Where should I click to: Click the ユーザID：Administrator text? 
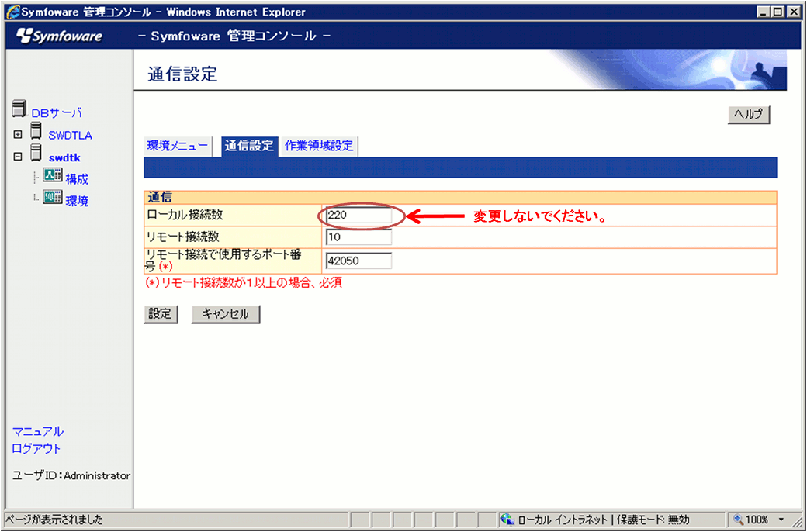click(71, 476)
